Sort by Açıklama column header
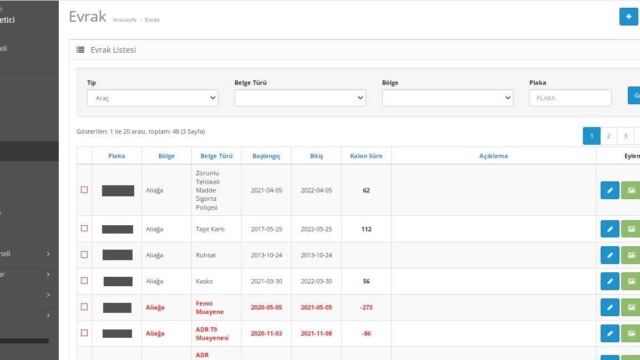This screenshot has width=640, height=360. click(493, 156)
